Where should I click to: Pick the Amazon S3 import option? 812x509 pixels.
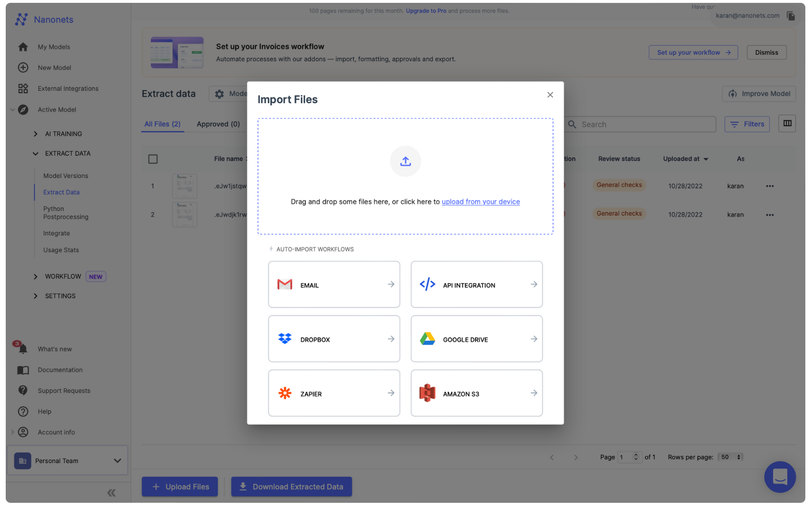pyautogui.click(x=476, y=393)
